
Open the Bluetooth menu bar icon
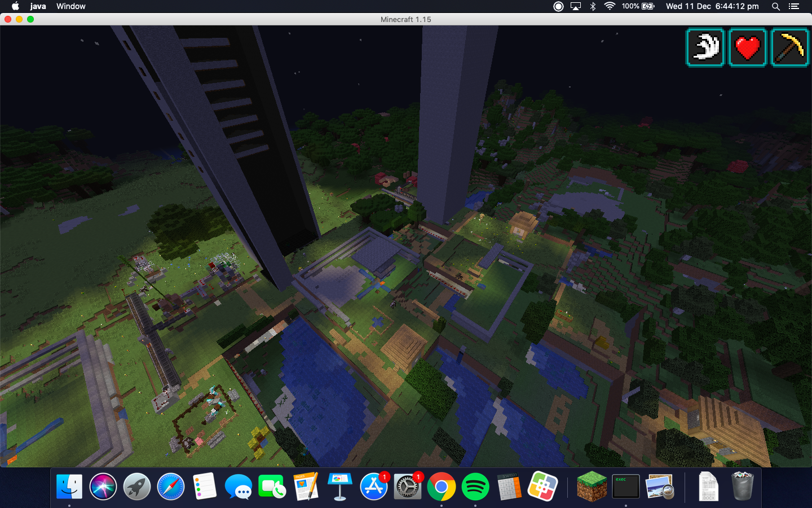[x=593, y=6]
